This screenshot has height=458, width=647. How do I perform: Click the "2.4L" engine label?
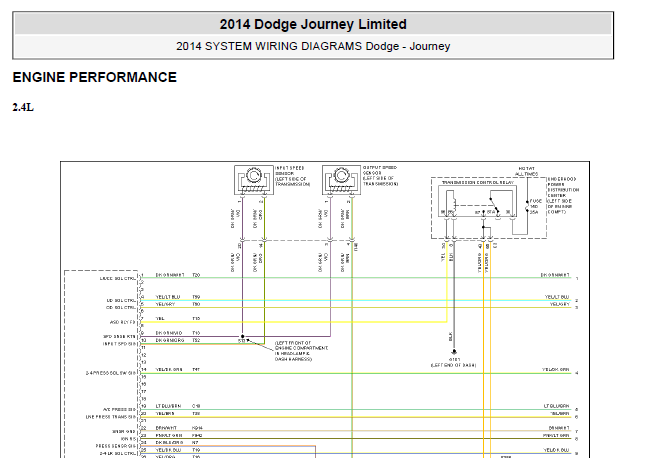[23, 107]
